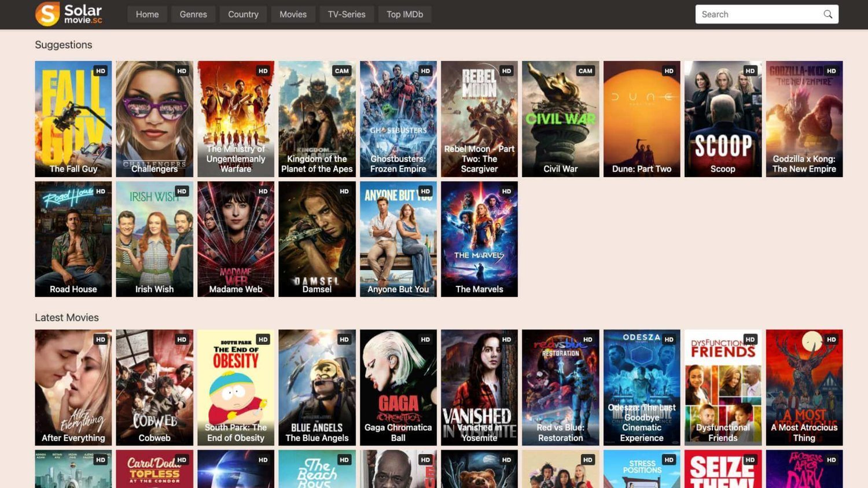Open the Seize Them! poster
The image size is (868, 488).
723,469
